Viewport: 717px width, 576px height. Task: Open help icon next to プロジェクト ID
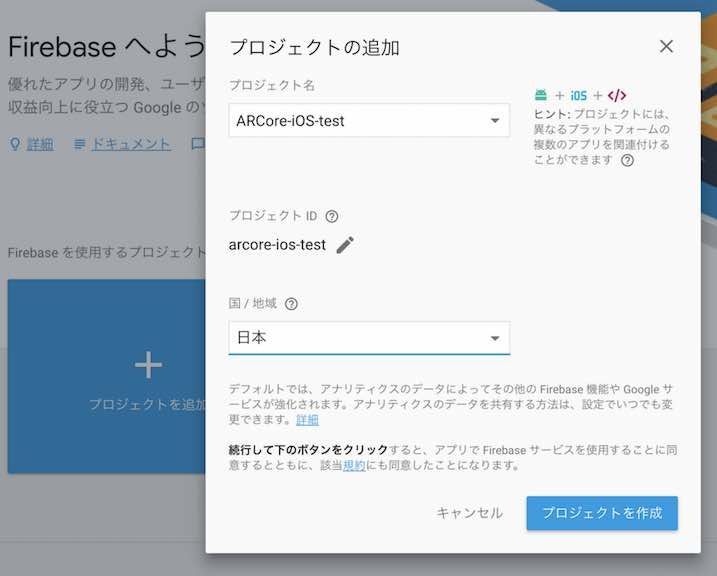(x=332, y=216)
